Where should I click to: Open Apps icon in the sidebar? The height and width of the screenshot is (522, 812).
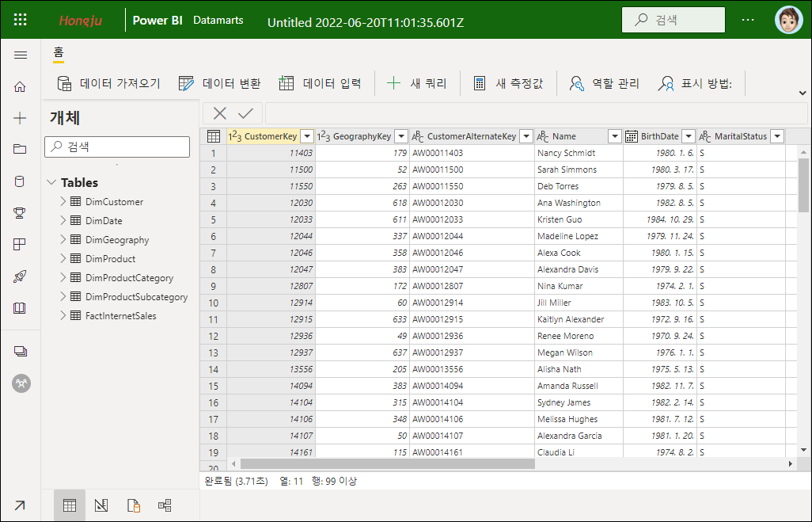click(20, 244)
